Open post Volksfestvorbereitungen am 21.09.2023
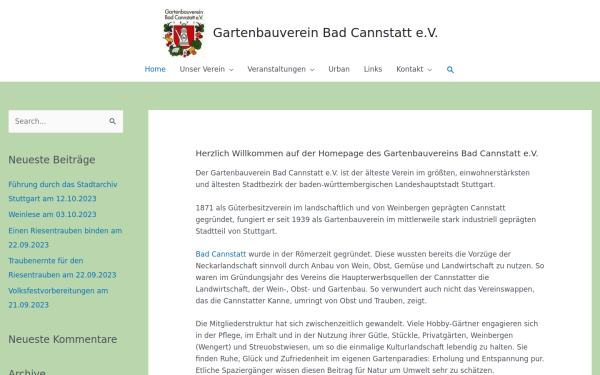This screenshot has height=375, width=600. [x=58, y=298]
